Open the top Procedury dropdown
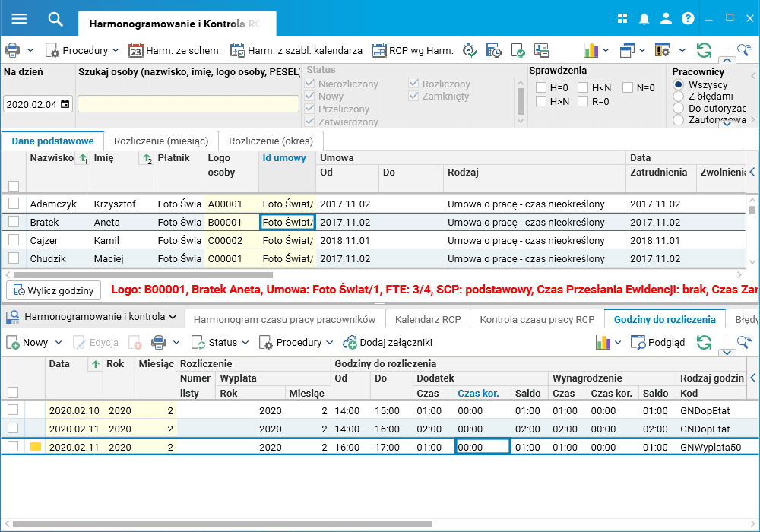760x532 pixels. [82, 50]
